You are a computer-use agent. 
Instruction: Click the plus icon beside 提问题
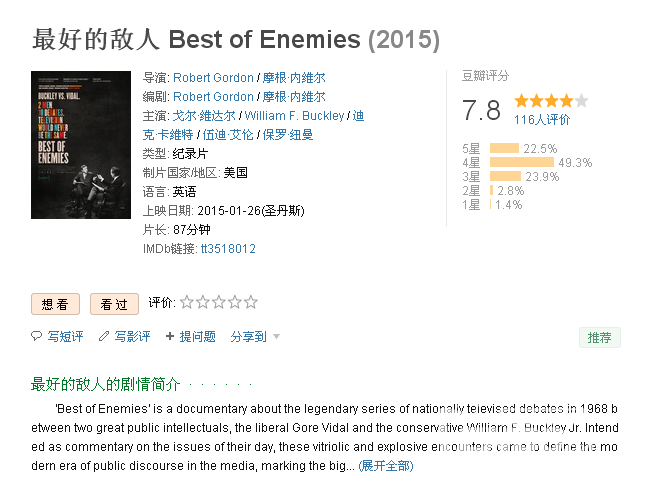169,336
